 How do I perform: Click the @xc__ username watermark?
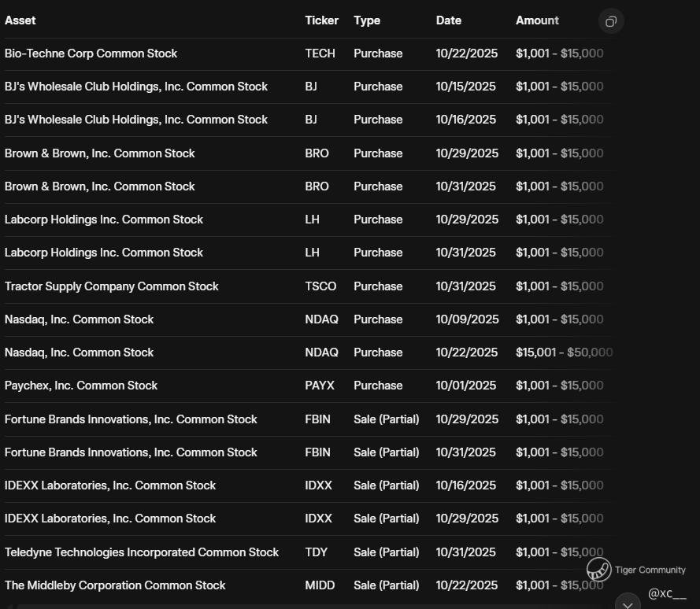[x=667, y=593]
